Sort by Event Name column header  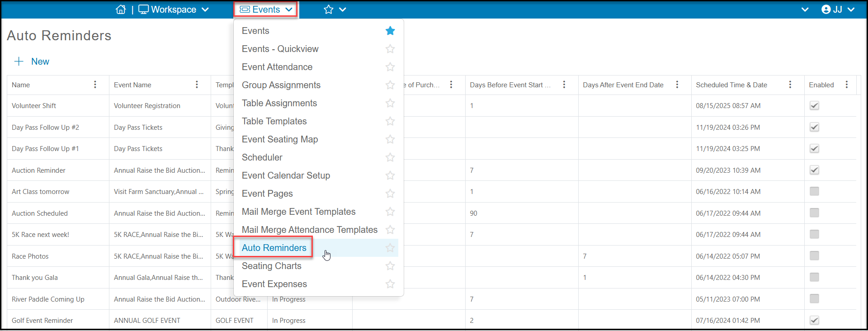point(132,85)
